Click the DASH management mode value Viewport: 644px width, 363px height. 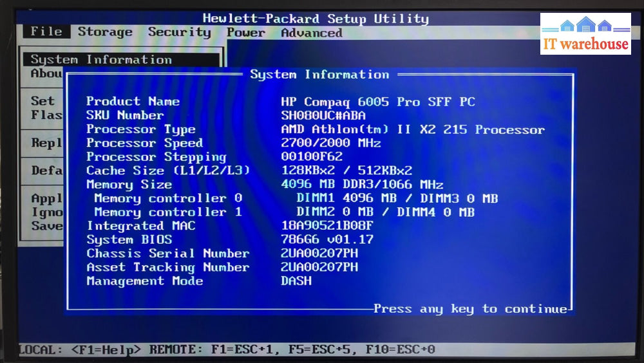pos(296,281)
